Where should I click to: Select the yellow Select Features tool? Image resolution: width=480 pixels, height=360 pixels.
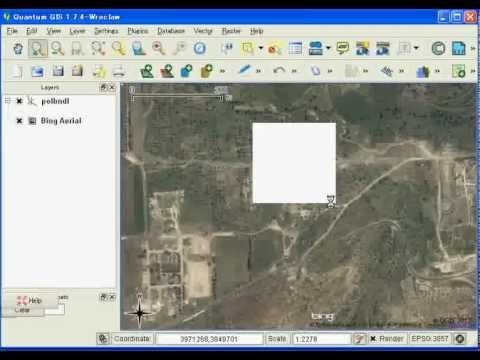point(248,49)
